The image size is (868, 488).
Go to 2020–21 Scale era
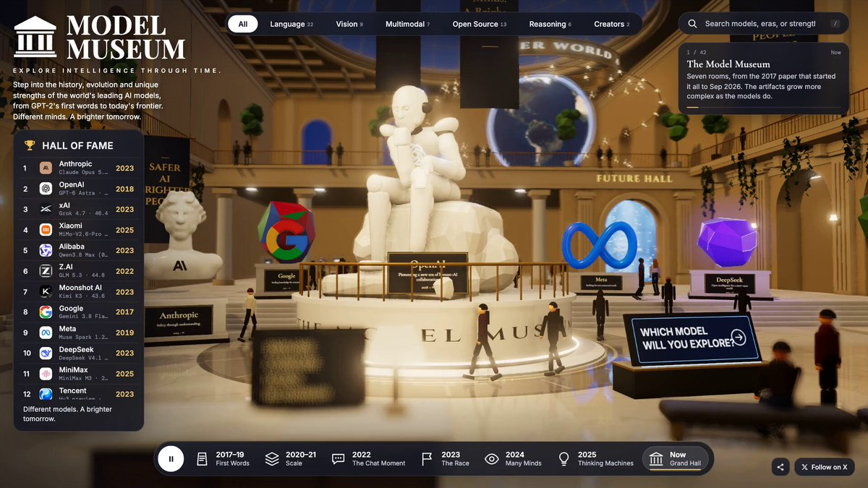[291, 458]
